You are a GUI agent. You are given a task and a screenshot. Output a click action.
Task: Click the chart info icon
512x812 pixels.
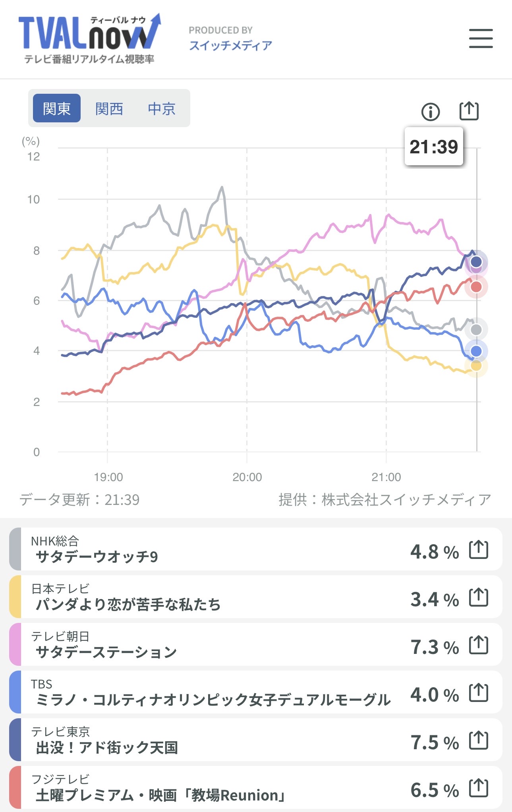[x=431, y=112]
